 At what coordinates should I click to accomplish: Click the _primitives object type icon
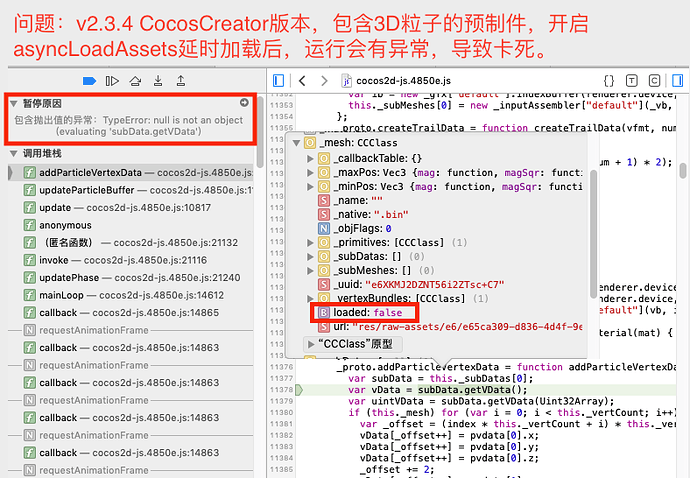(324, 243)
